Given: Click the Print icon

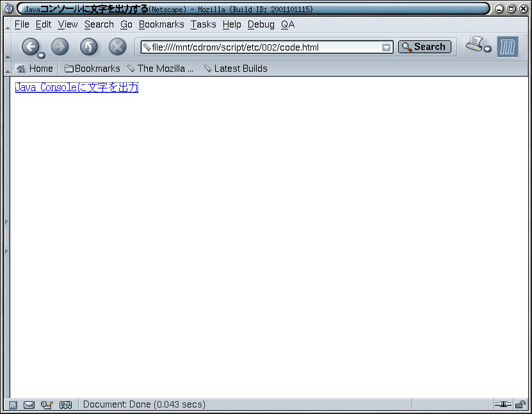Looking at the screenshot, I should click(474, 44).
